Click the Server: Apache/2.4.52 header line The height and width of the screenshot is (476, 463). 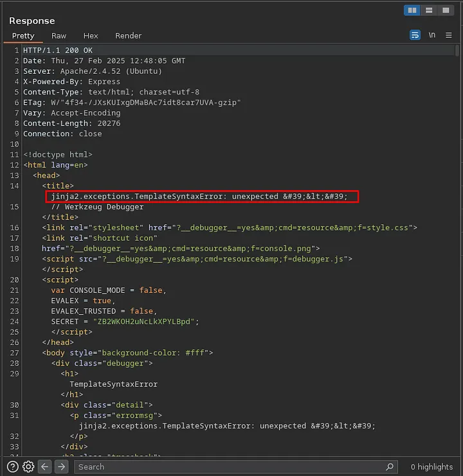93,71
